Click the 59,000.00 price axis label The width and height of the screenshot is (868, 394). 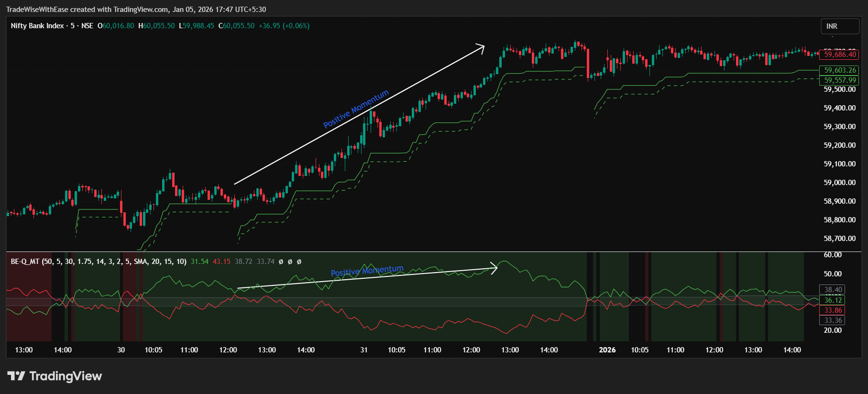(x=840, y=183)
